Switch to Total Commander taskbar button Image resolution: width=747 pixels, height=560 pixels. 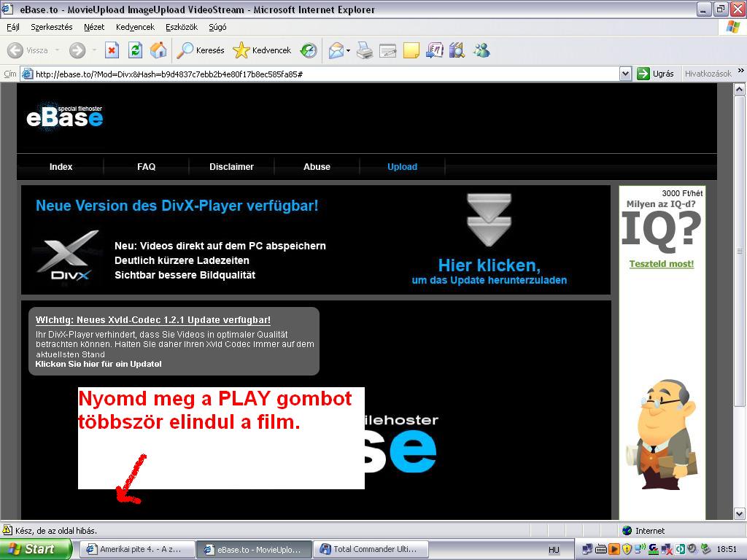coord(371,549)
